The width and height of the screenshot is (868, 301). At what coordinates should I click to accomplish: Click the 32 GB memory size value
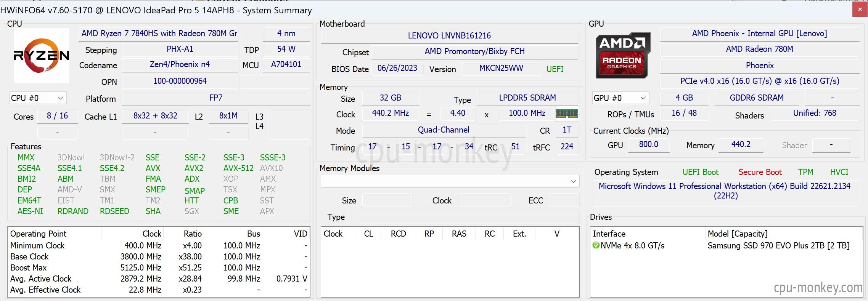[391, 98]
